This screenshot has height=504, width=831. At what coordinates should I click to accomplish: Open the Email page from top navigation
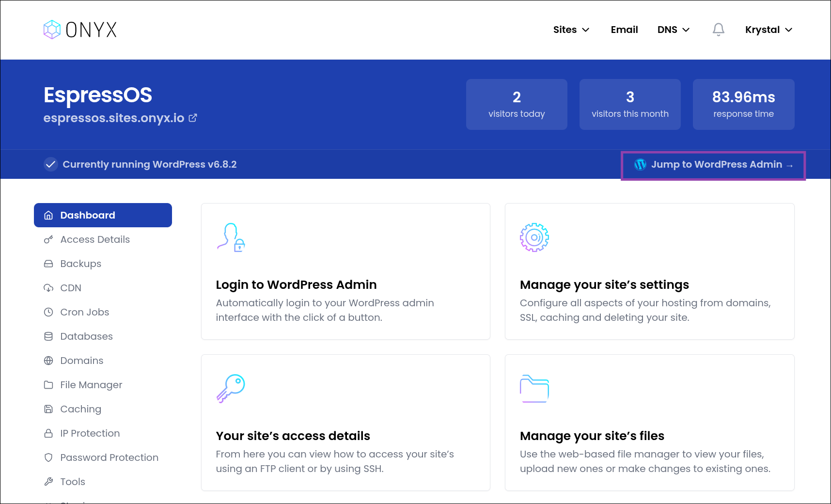(624, 30)
